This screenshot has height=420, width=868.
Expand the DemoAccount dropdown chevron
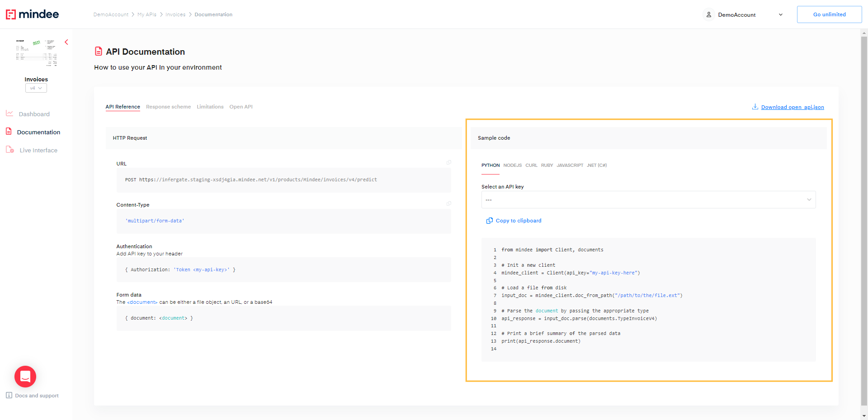pos(780,14)
